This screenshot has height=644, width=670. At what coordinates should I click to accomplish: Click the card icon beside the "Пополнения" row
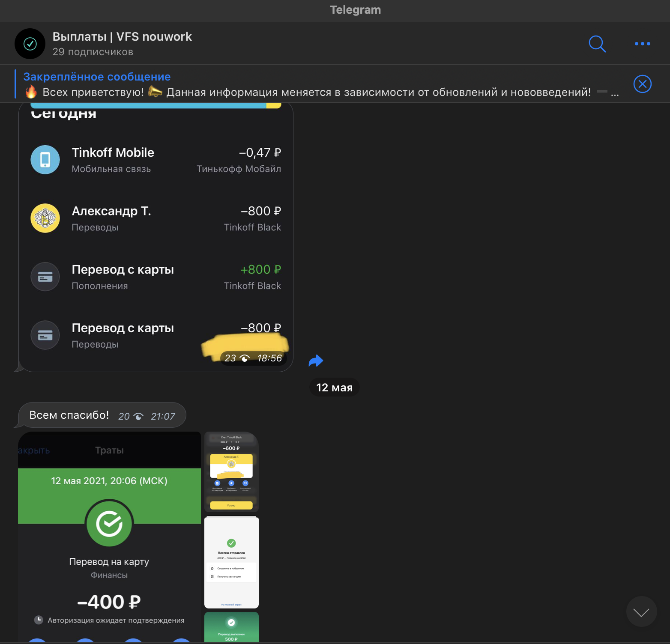tap(45, 277)
